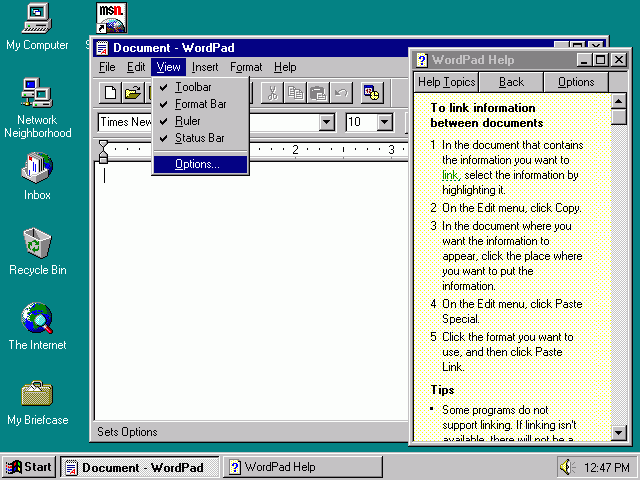640x480 pixels.
Task: Minimize the WordPad Help window
Action: [x=584, y=60]
